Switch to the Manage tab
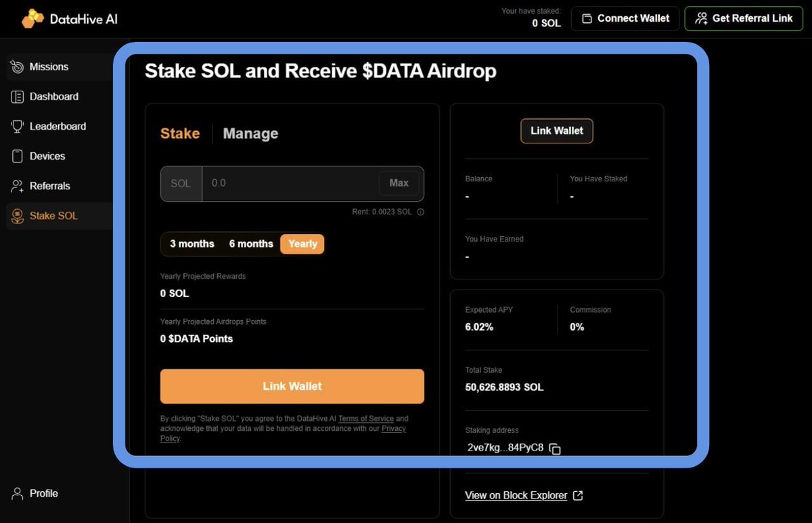812x523 pixels. [250, 133]
